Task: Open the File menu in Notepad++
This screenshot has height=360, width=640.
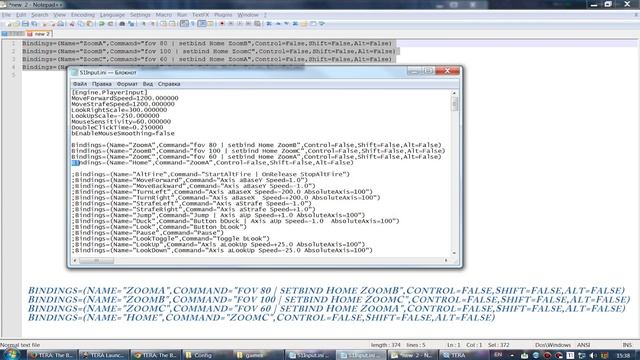Action: tap(6, 15)
